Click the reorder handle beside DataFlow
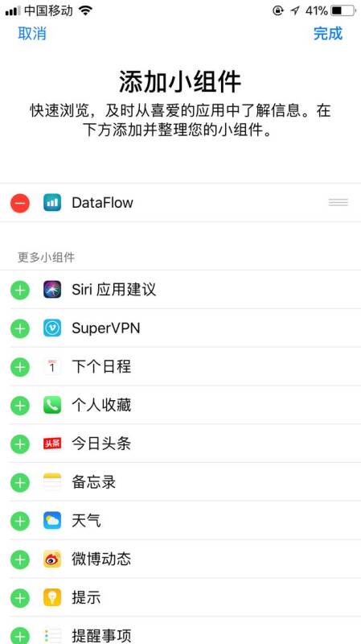Image resolution: width=361 pixels, height=644 pixels. tap(338, 202)
